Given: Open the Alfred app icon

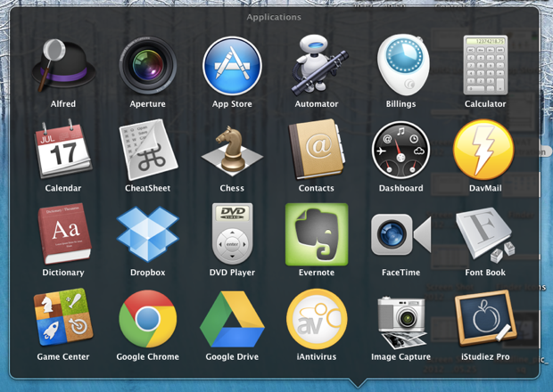Looking at the screenshot, I should 63,65.
